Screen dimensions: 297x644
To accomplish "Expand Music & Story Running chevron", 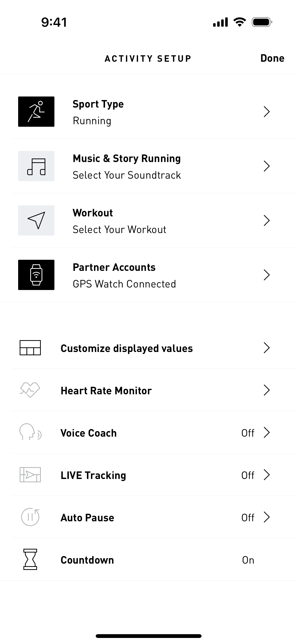I will (267, 166).
